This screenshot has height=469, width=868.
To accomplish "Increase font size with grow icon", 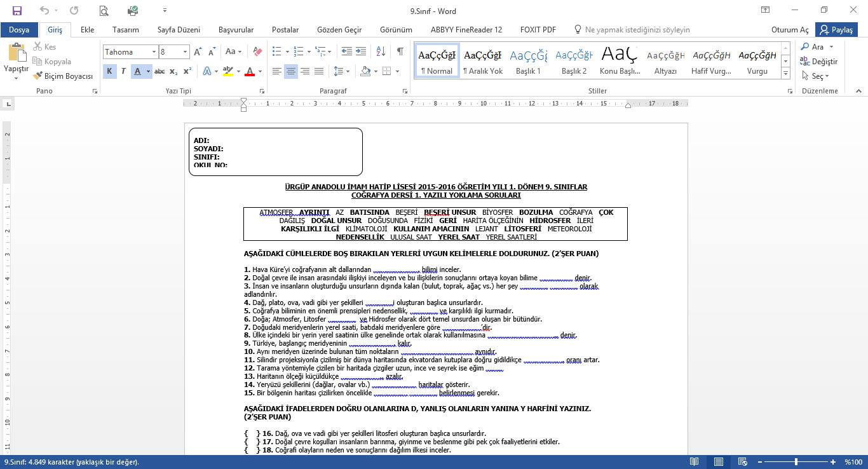I will pos(198,51).
